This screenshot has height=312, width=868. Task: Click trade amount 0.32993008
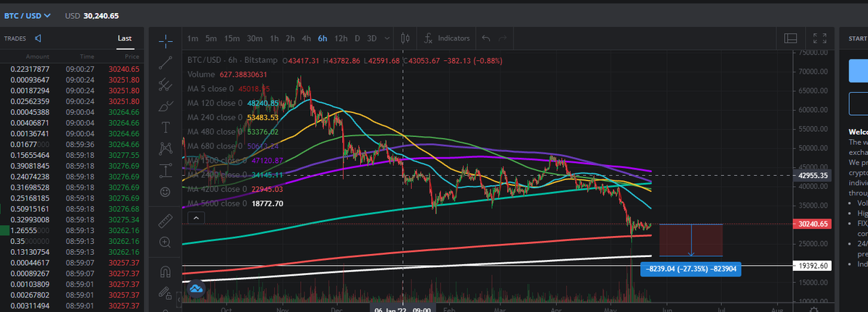coord(30,219)
